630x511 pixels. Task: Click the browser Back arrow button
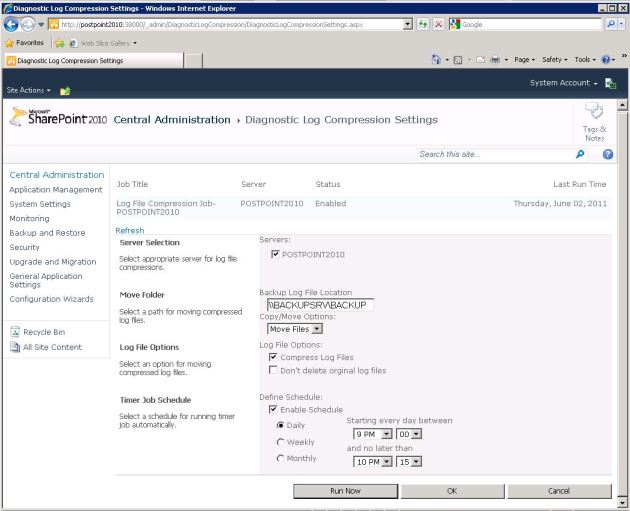click(x=12, y=23)
